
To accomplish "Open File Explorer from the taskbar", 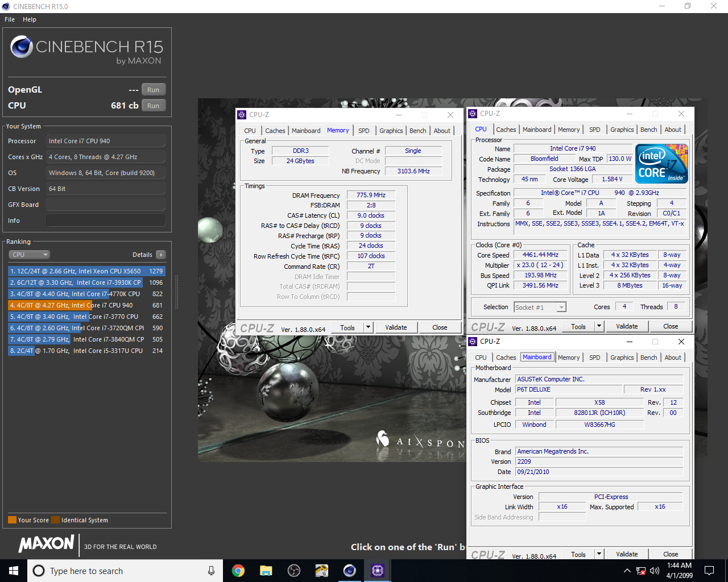I will [266, 571].
